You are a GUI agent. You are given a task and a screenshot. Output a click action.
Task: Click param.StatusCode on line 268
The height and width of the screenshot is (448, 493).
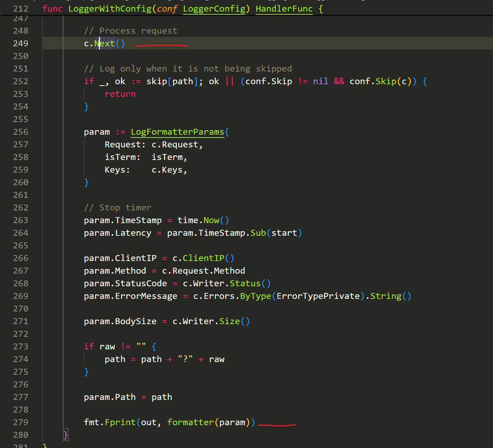tap(125, 283)
